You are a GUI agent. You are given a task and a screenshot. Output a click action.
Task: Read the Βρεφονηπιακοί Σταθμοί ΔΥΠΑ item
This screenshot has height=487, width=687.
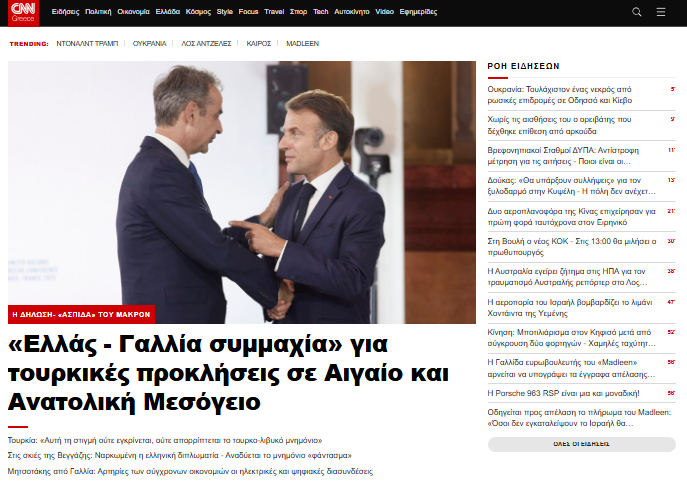[x=563, y=156]
